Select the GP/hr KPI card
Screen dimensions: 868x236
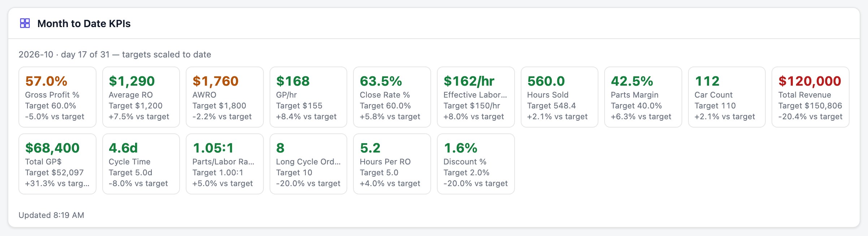pos(308,97)
